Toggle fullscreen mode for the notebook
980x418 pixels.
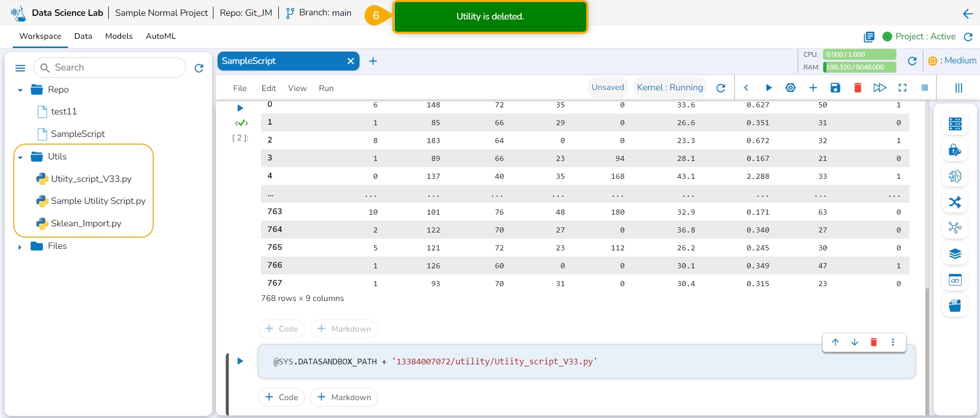click(902, 88)
